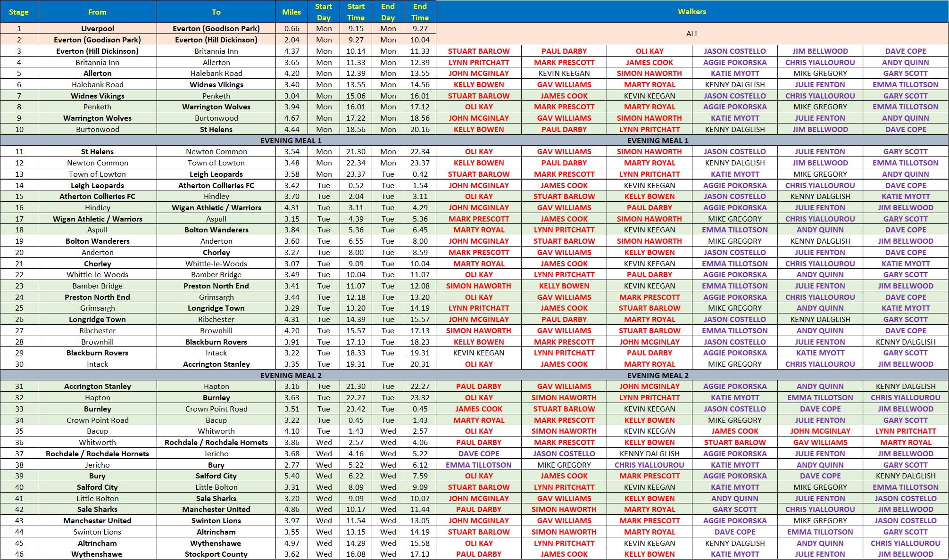
Task: Click the right EVENING MEAL 2 divider
Action: click(x=658, y=375)
